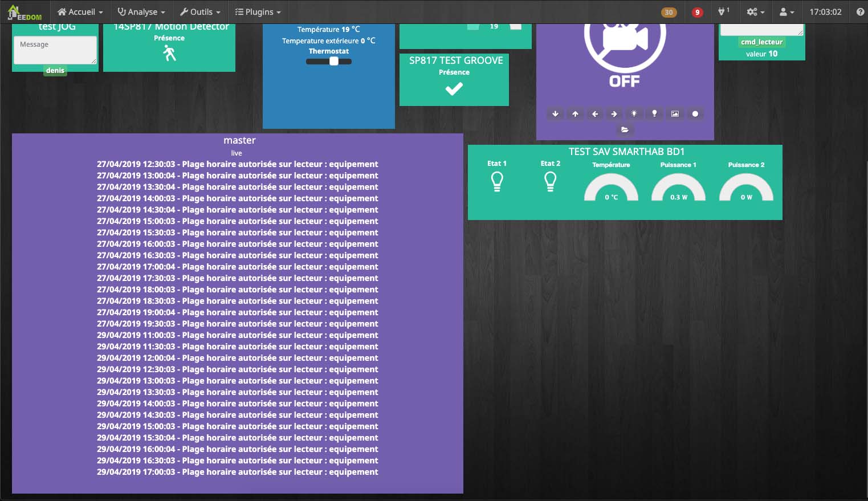Pan camera right with right arrow
Screen dimensions: 868x501
[614, 114]
